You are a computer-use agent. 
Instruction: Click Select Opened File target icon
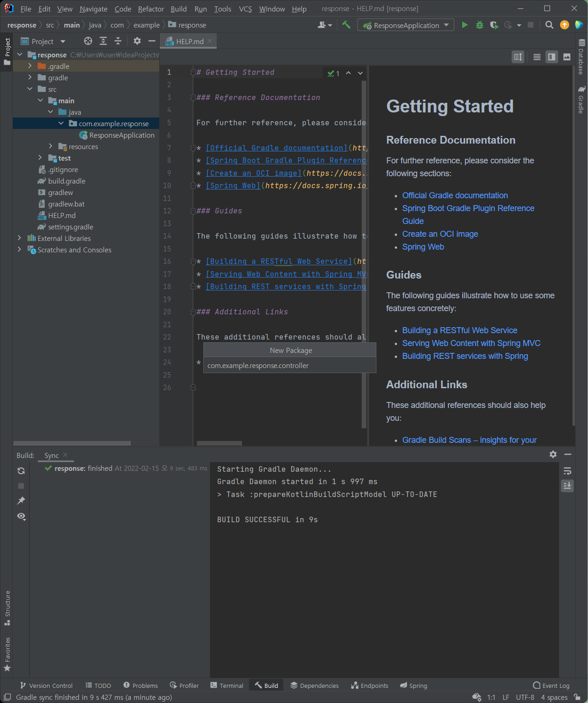[88, 41]
